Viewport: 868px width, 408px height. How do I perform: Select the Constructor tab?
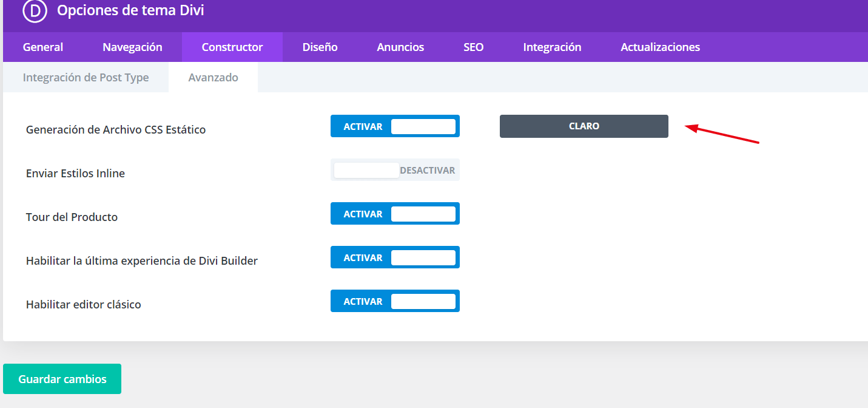click(x=232, y=47)
